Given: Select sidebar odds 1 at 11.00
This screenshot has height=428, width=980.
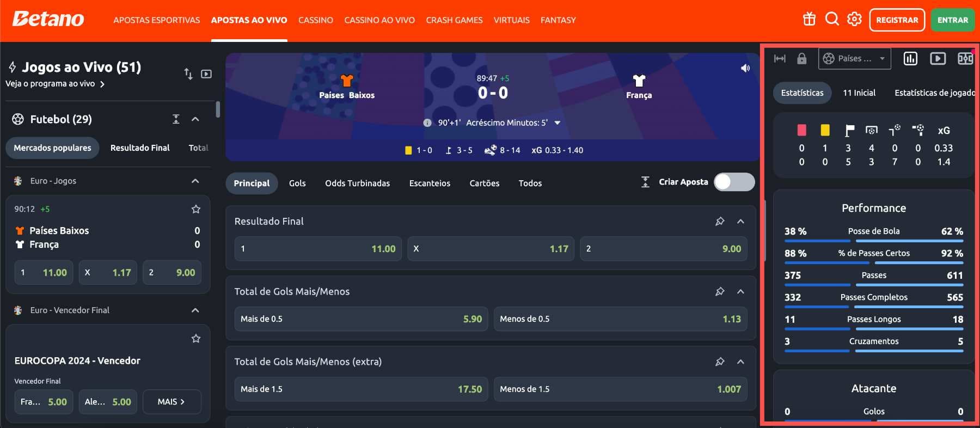Looking at the screenshot, I should point(44,272).
